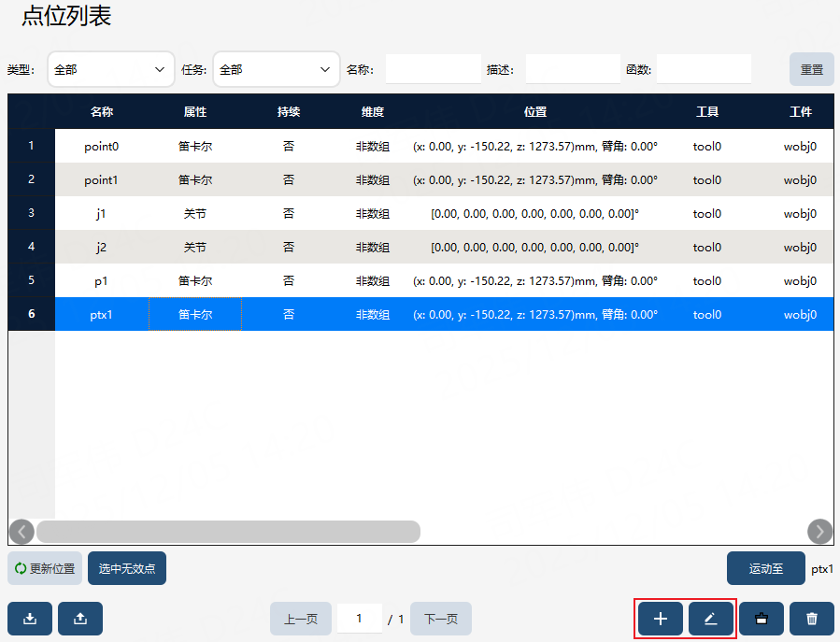Screen dimensions: 840x642
Task: Click the scroll right arrow icon
Action: (x=819, y=532)
